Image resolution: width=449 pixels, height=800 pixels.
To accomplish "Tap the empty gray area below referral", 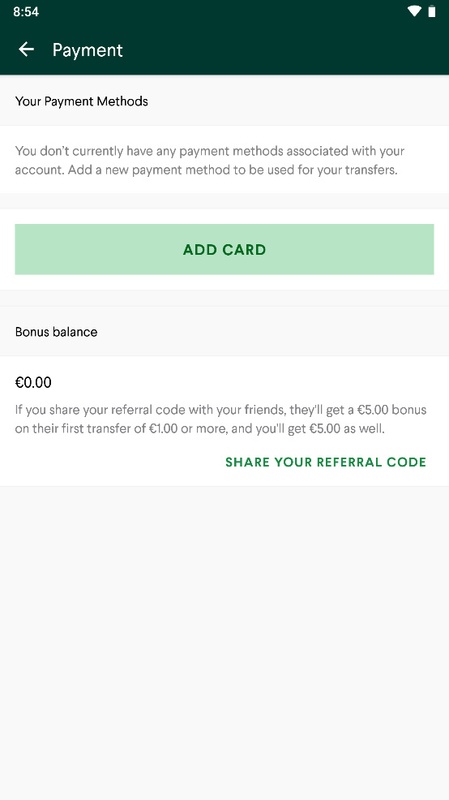I will pyautogui.click(x=224, y=643).
